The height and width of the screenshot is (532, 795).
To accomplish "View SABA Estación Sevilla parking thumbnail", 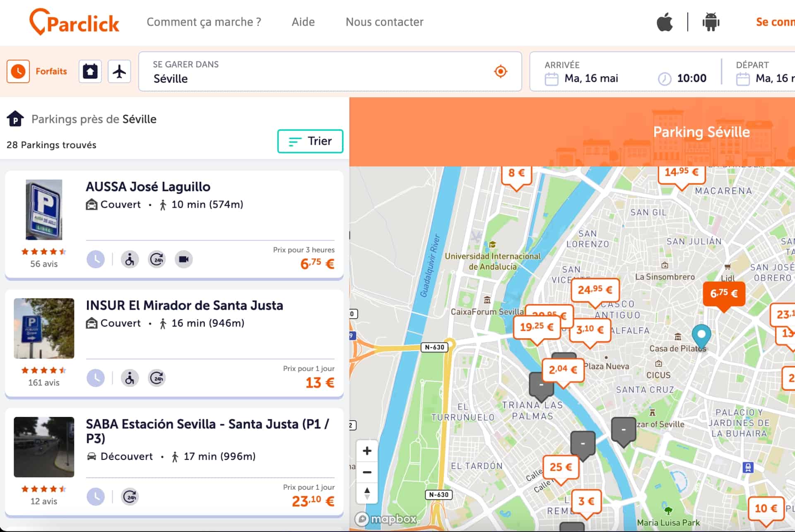I will [x=44, y=447].
